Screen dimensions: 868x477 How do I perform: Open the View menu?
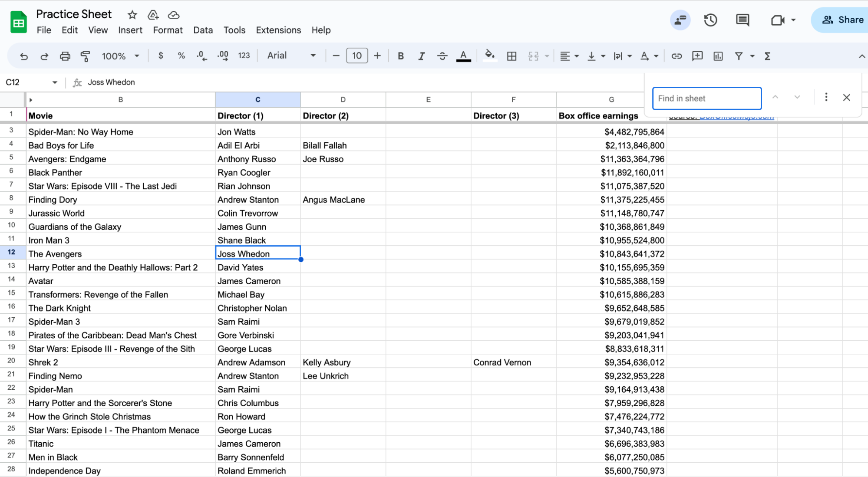[98, 30]
